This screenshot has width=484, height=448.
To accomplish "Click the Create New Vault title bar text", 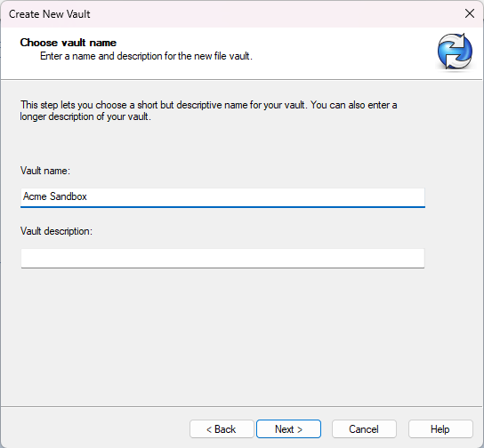I will coord(50,14).
